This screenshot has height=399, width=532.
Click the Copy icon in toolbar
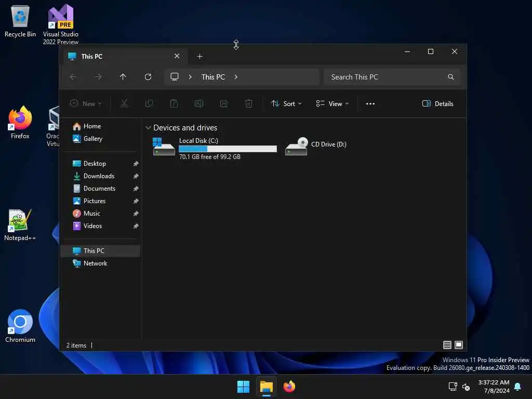[x=149, y=103]
